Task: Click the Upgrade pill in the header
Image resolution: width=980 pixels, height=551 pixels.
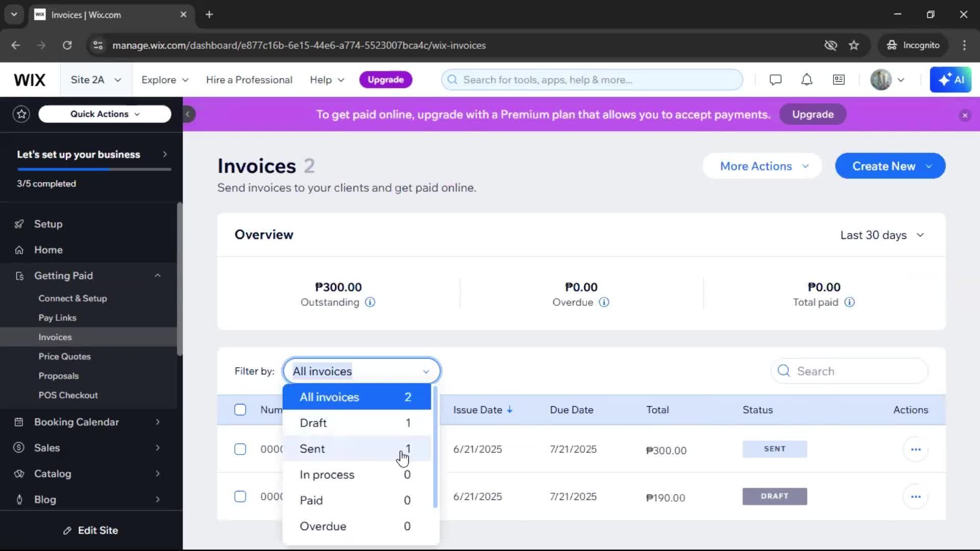Action: click(386, 80)
